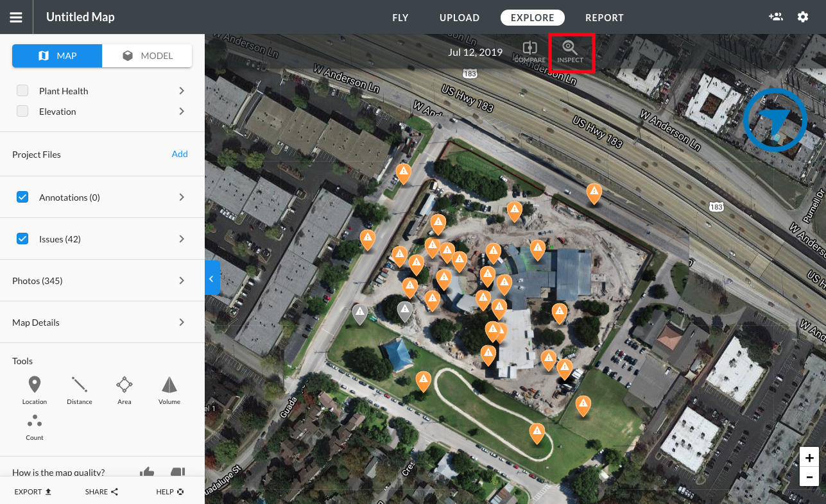This screenshot has height=504, width=826.
Task: Expand the Issues list chevron
Action: tap(182, 239)
